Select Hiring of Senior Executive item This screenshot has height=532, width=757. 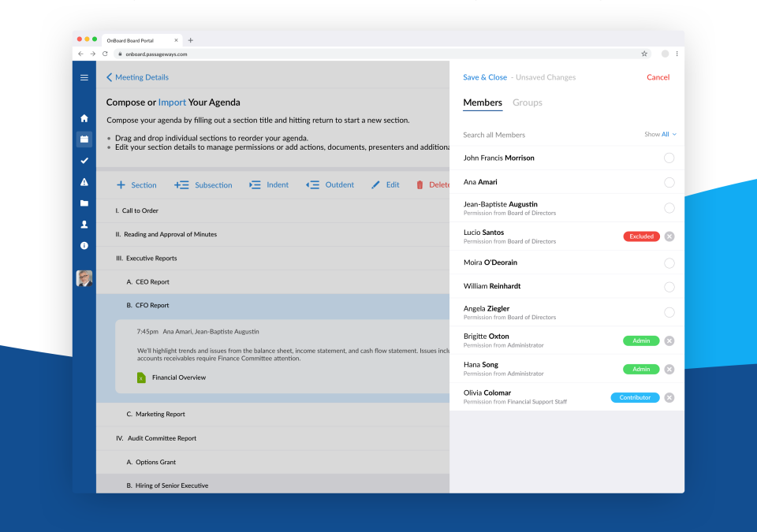(273, 484)
